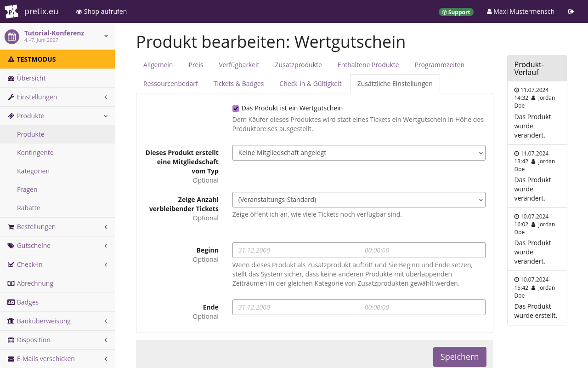Expand the Banküberweisung sidebar chevron
Screen dimensions: 588x368
pos(106,321)
